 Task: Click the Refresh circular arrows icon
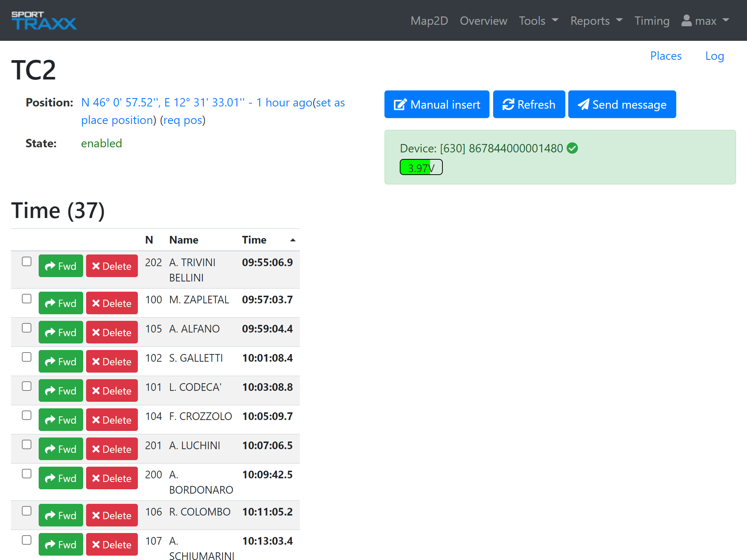[508, 104]
